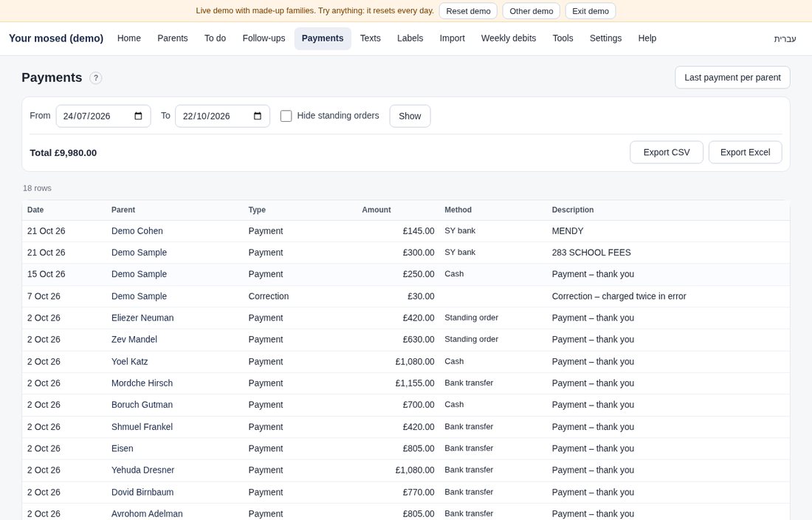Select parent name Yoel Katz
The width and height of the screenshot is (812, 520).
[x=129, y=361]
